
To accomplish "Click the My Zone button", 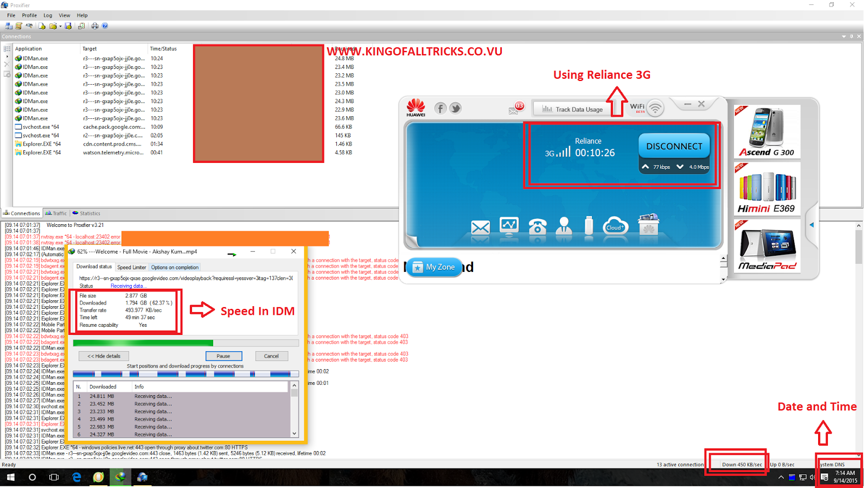I will [434, 267].
